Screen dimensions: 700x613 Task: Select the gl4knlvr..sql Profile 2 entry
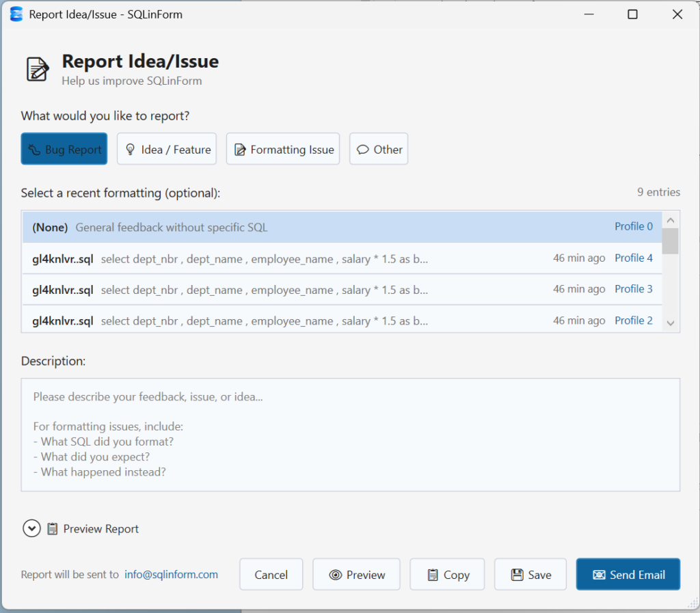[342, 319]
